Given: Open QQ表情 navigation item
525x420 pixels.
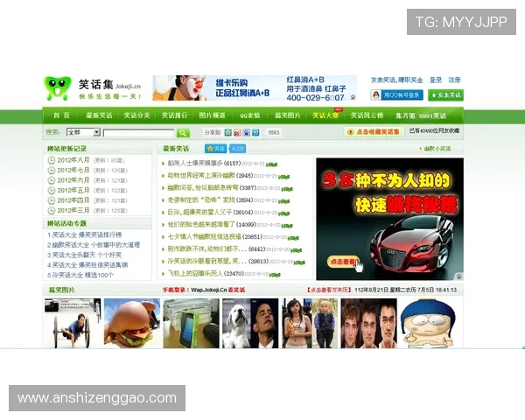Looking at the screenshot, I should pyautogui.click(x=249, y=115).
